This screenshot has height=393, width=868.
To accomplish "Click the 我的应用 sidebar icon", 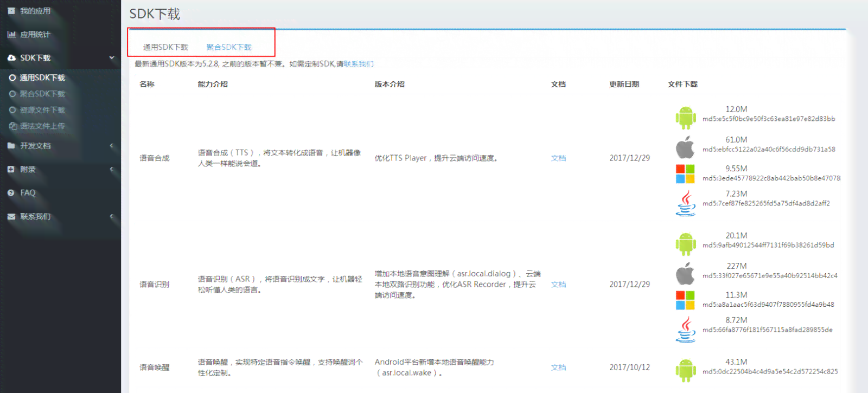I will pyautogui.click(x=11, y=11).
